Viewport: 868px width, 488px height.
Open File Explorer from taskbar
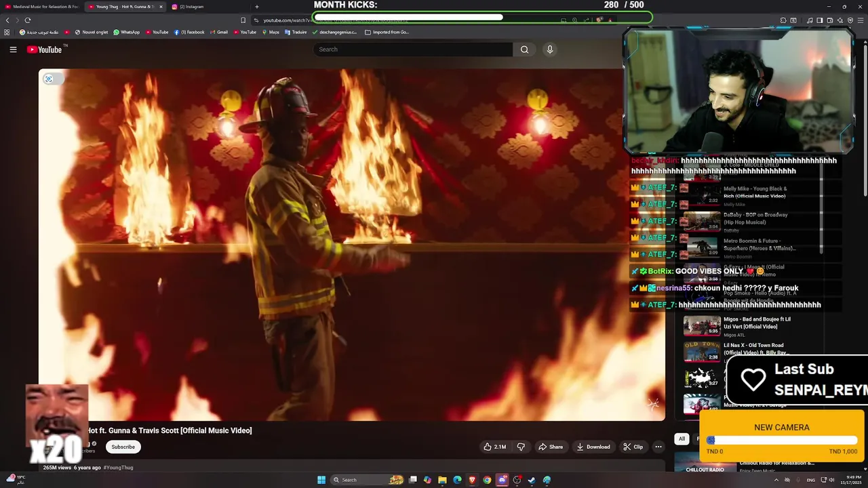pyautogui.click(x=442, y=480)
